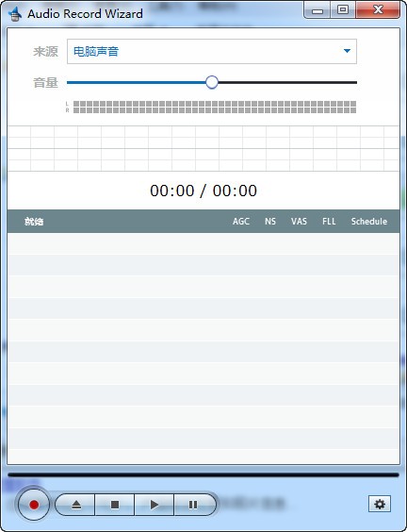This screenshot has width=407, height=532.
Task: Open settings via the gear icon
Action: click(380, 504)
